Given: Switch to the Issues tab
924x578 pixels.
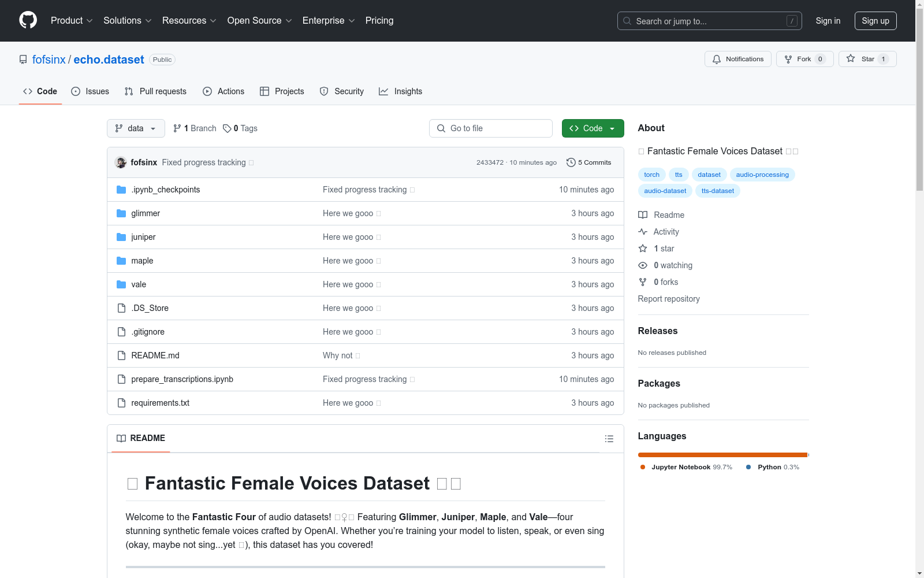Looking at the screenshot, I should 90,91.
